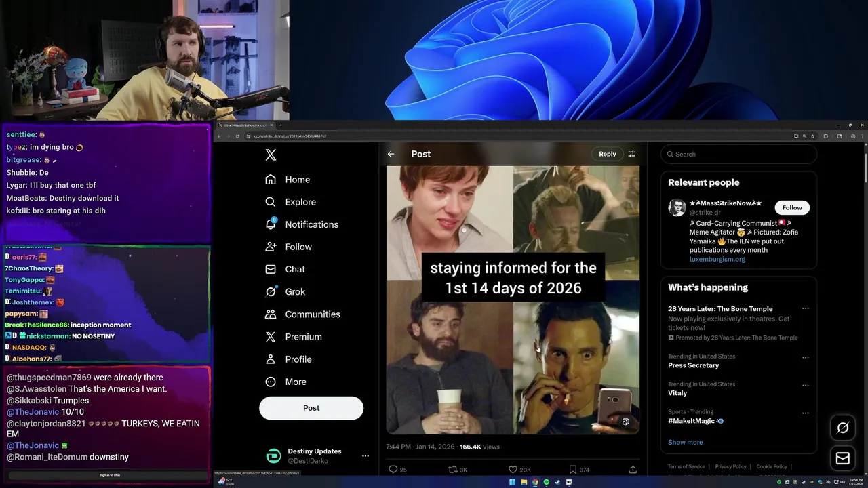This screenshot has width=868, height=488.
Task: Like the post via heart icon 20K
Action: 519,469
